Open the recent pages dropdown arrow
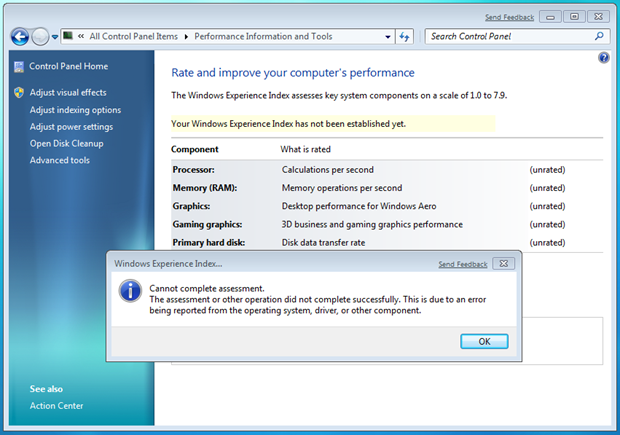 tap(55, 37)
